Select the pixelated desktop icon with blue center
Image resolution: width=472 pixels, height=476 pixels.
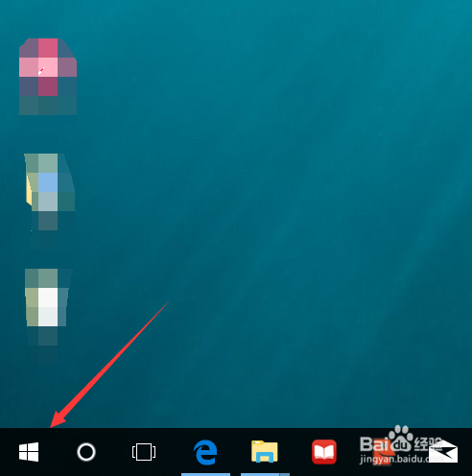[50, 192]
